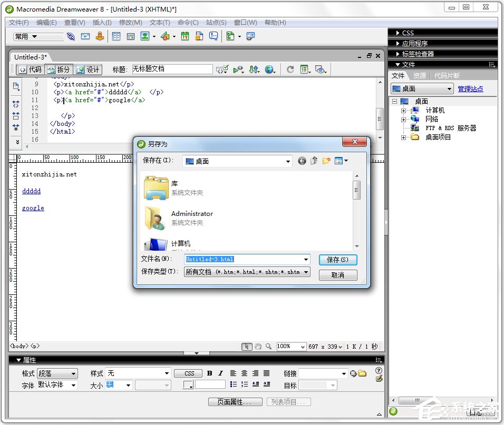
Task: Expand the 计算机 node in Files panel
Action: coord(403,111)
